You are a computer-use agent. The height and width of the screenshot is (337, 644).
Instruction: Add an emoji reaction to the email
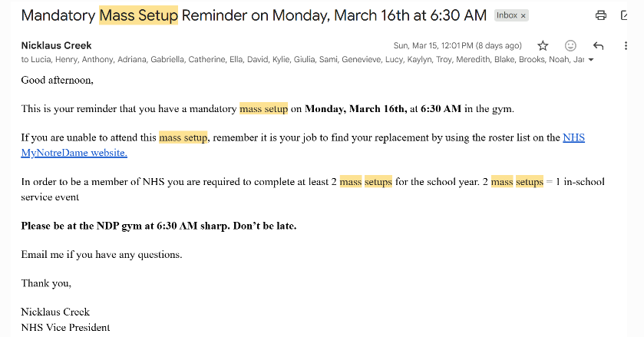click(570, 45)
